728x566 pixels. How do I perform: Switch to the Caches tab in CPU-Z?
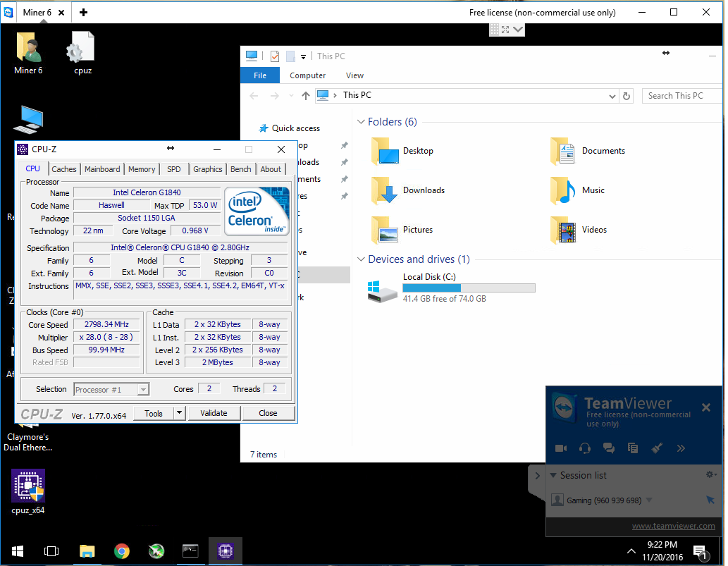(x=63, y=169)
